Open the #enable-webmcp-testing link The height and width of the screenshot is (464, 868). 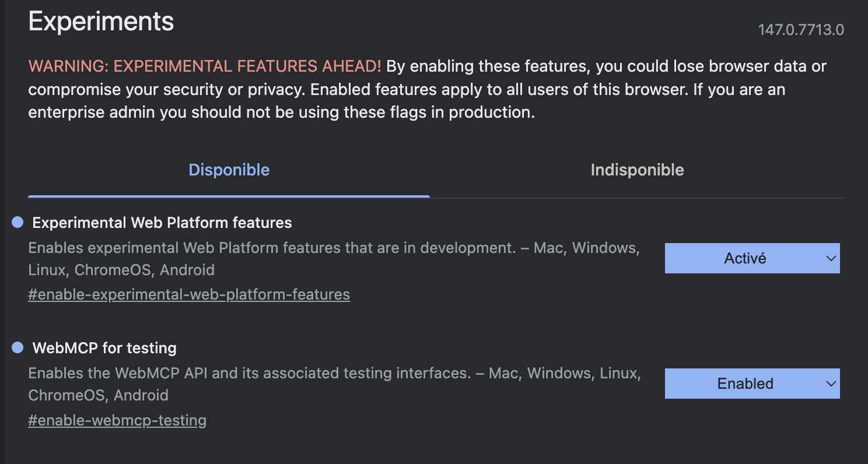(117, 420)
